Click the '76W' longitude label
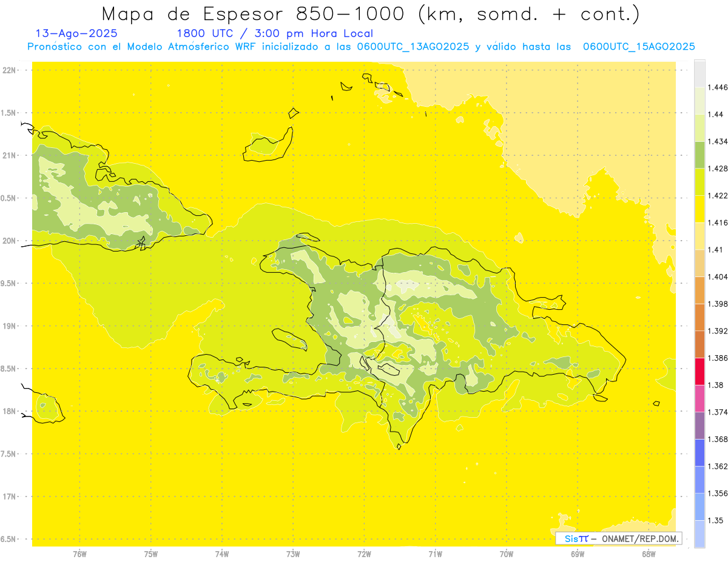Viewport: 728px width, 562px height. coord(79,554)
